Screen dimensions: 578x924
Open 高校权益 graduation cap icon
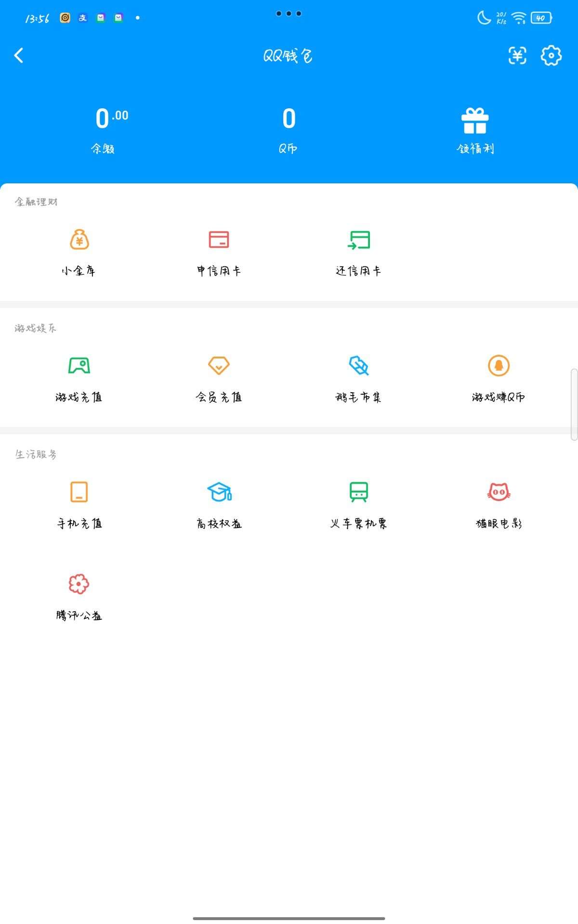click(219, 492)
